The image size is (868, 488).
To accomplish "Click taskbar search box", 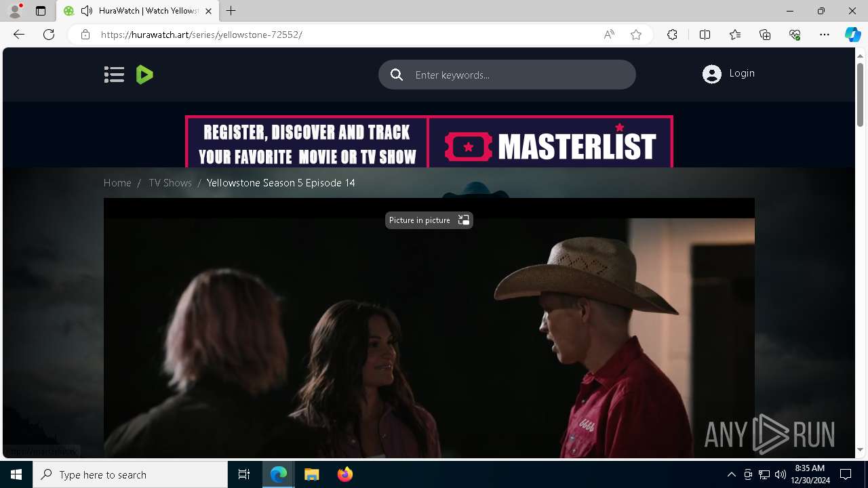I will pyautogui.click(x=130, y=474).
